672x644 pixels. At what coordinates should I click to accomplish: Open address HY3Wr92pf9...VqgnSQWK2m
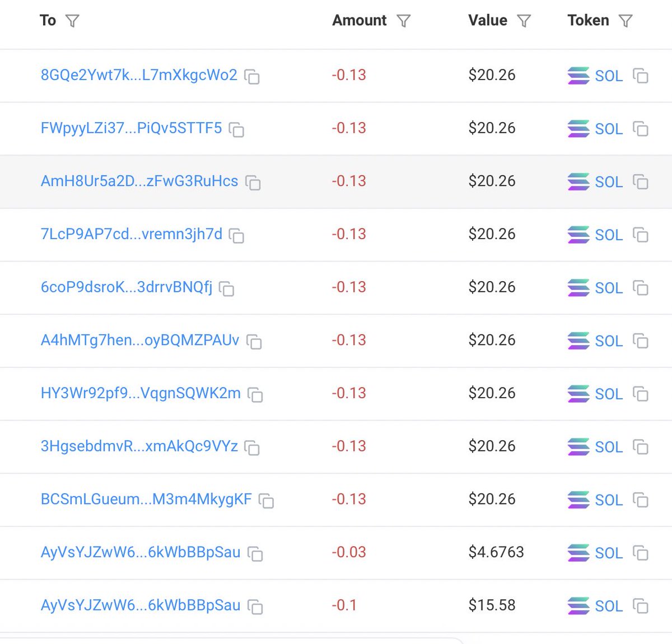[141, 393]
